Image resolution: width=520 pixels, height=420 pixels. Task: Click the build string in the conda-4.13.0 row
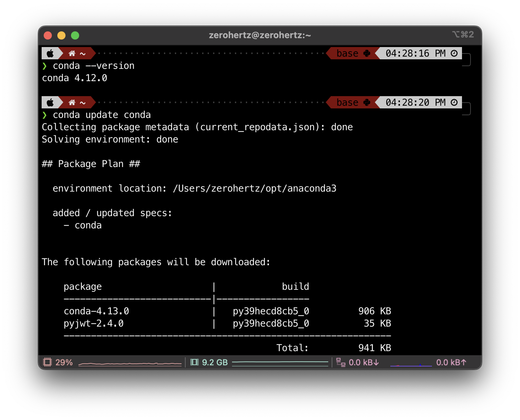coord(271,311)
